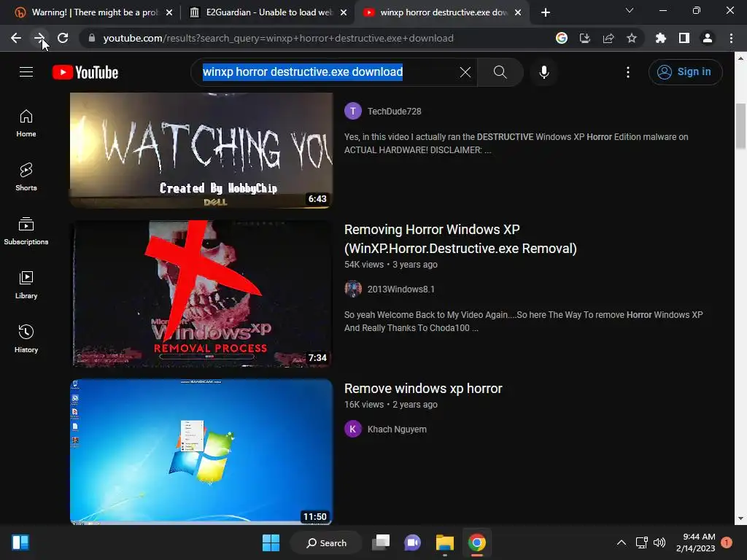Open File Explorer from the taskbar
The height and width of the screenshot is (560, 747).
[x=444, y=542]
